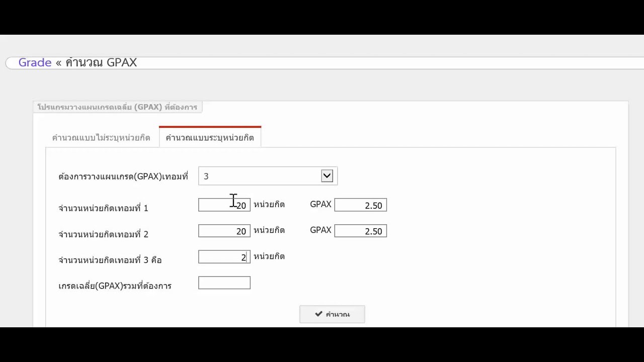This screenshot has height=362, width=644.
Task: Focus the term 3 credits input field
Action: [224, 257]
